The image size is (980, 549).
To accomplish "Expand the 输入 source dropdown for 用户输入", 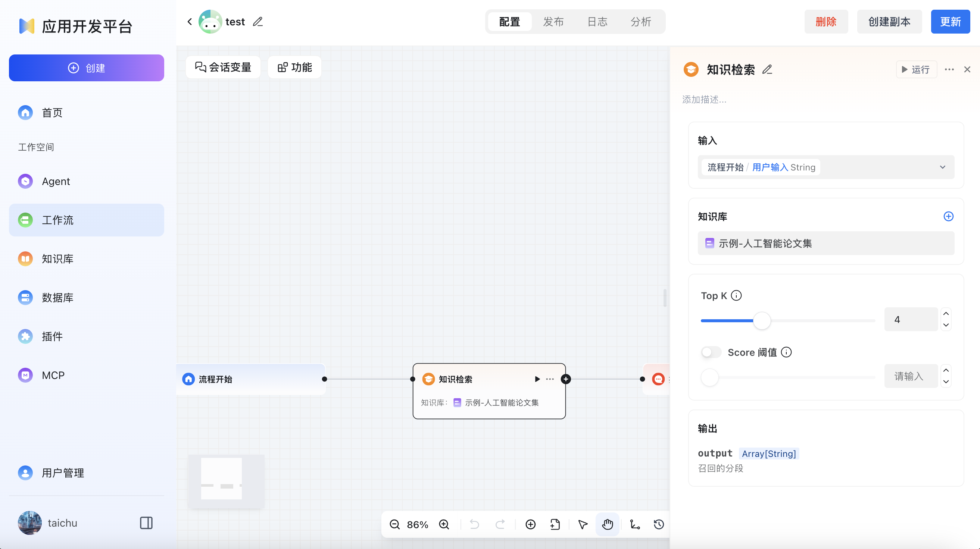I will click(942, 167).
